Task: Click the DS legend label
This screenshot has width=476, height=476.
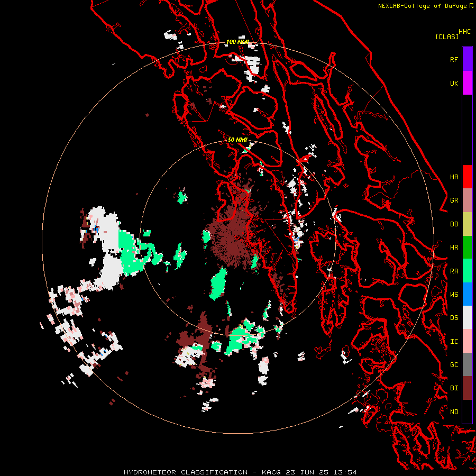Action: click(x=454, y=318)
